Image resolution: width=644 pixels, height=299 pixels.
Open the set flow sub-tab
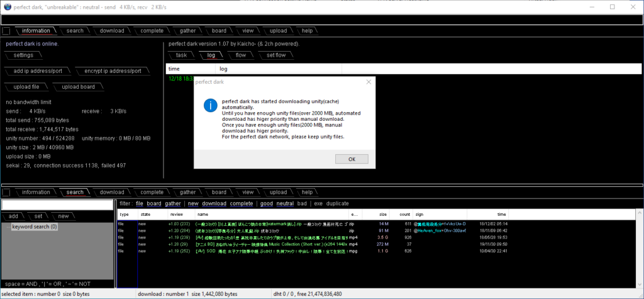276,55
